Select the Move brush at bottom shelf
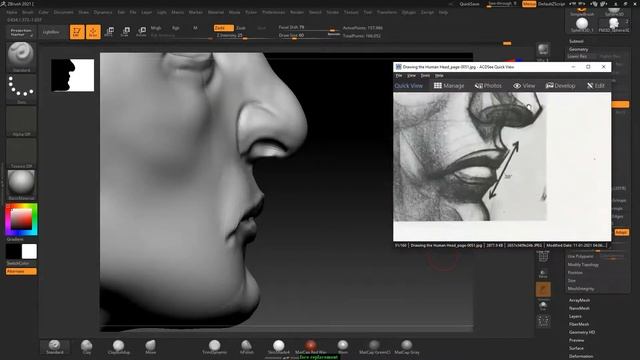Screen dimensions: 640x360 [151, 347]
